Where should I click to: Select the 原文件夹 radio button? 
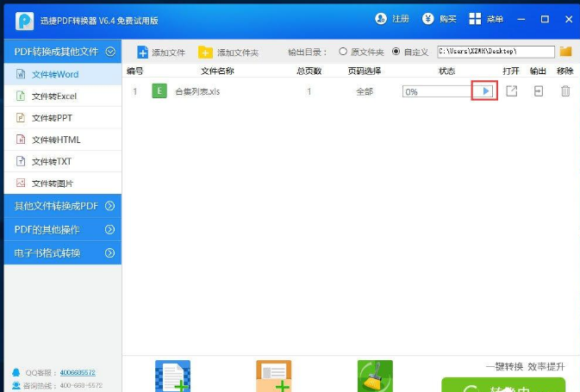click(x=344, y=52)
